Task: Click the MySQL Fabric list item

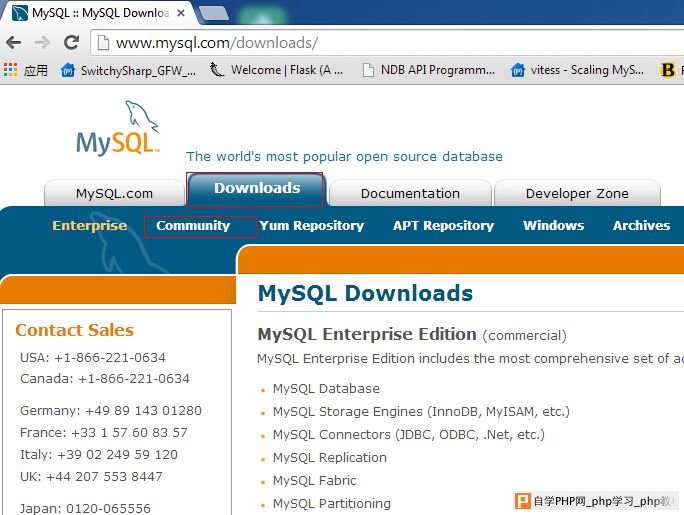Action: (315, 481)
